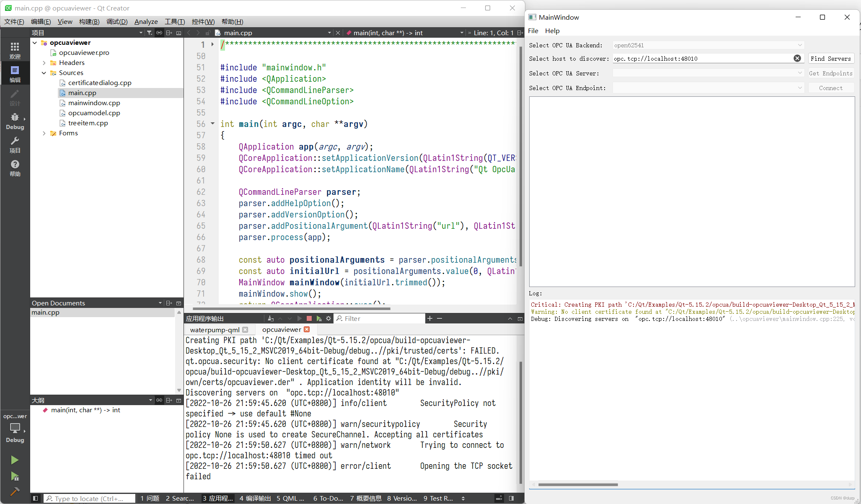Click the green Run button in sidebar
Image resolution: width=861 pixels, height=504 pixels.
tap(15, 460)
